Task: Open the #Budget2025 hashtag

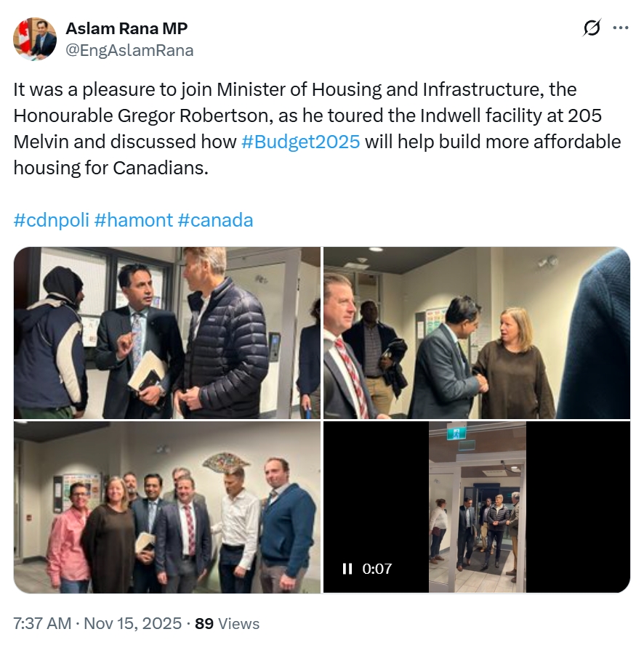Action: (301, 142)
